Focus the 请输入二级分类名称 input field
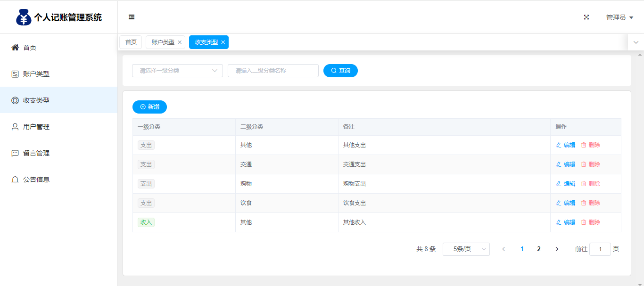Viewport: 644px width, 286px height. click(x=273, y=71)
